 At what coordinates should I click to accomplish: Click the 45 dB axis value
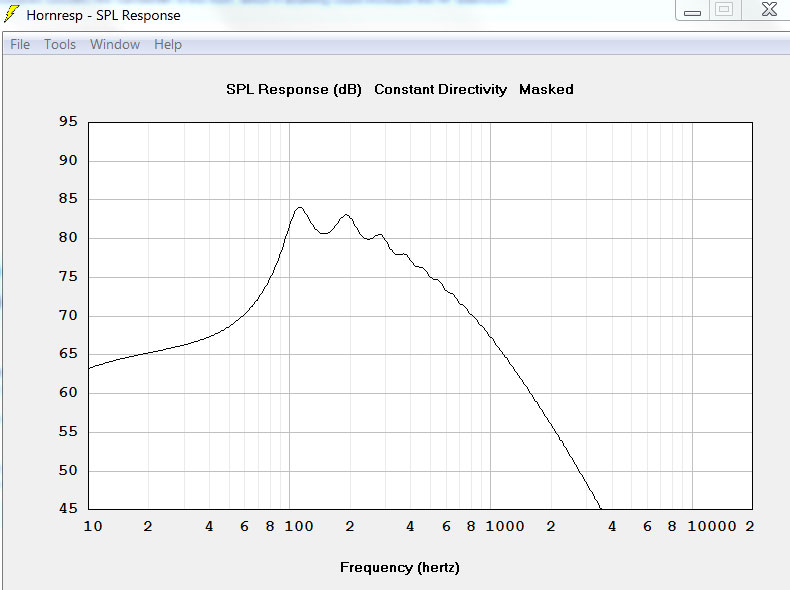point(68,508)
